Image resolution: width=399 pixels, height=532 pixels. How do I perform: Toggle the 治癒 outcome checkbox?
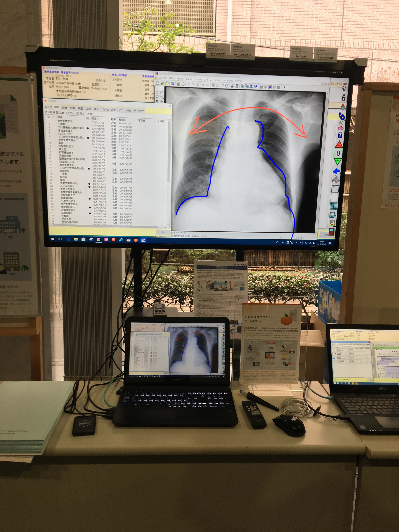(x=57, y=113)
